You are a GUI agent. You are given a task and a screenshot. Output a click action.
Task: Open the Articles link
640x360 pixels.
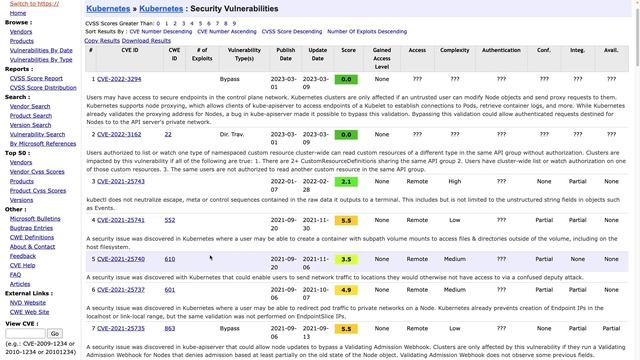point(20,284)
